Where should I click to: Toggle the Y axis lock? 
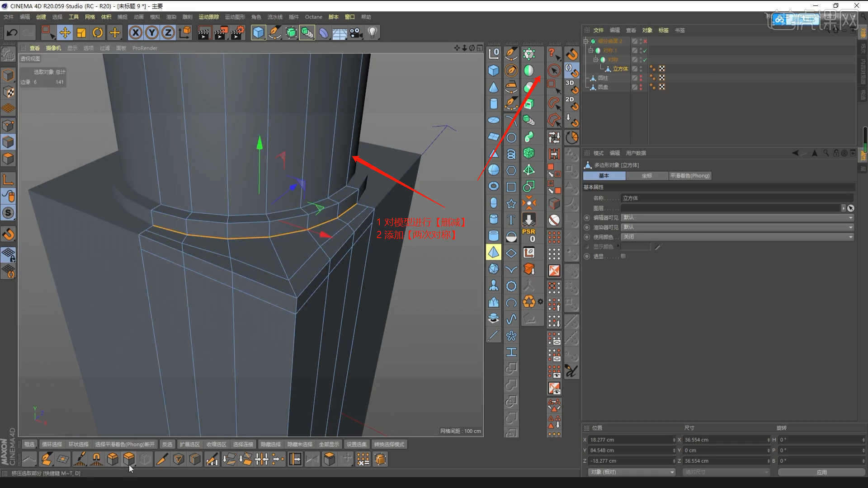click(152, 33)
